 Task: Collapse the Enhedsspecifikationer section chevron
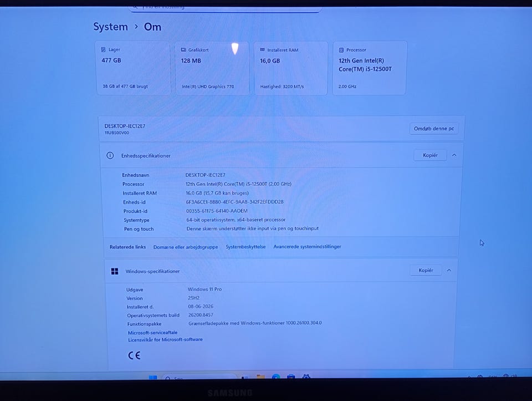pos(454,155)
